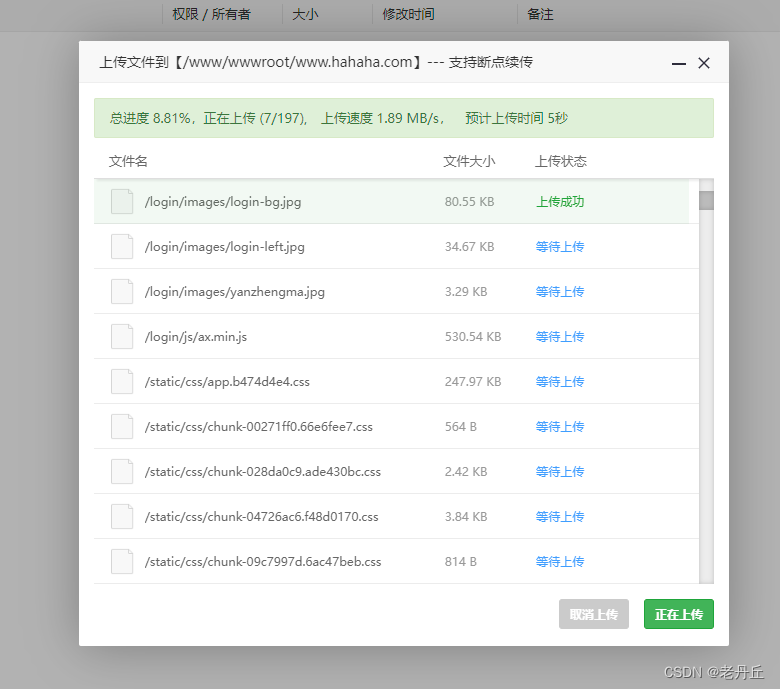Viewport: 780px width, 689px height.
Task: Click the 上传成功 status for login-bg.jpg
Action: 560,201
